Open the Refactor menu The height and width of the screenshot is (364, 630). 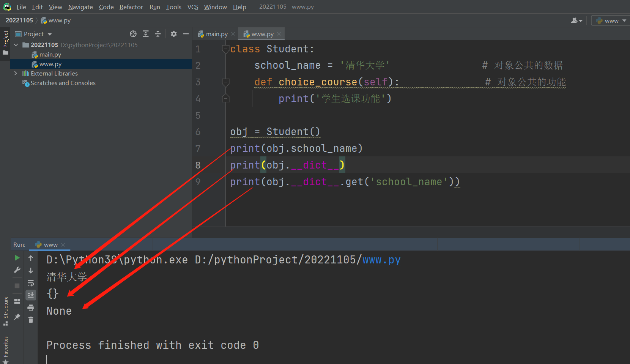pos(131,7)
